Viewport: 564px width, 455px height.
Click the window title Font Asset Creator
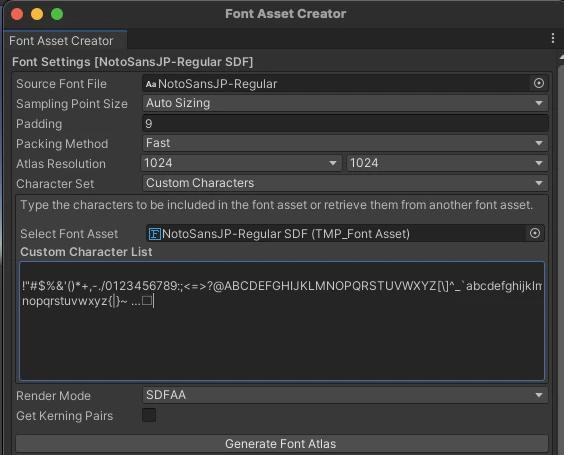point(286,14)
